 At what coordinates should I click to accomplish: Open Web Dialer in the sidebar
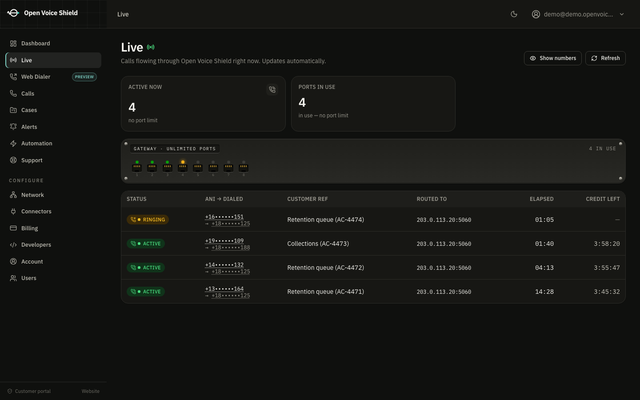(53, 77)
